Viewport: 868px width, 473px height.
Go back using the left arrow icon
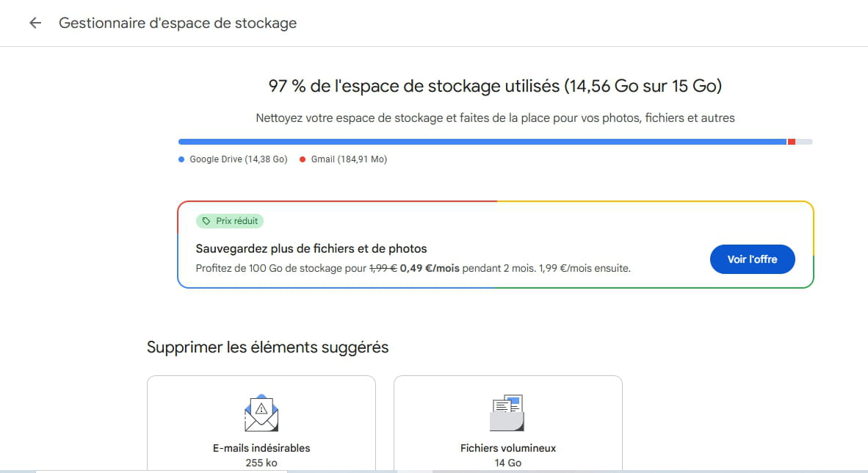pos(35,23)
